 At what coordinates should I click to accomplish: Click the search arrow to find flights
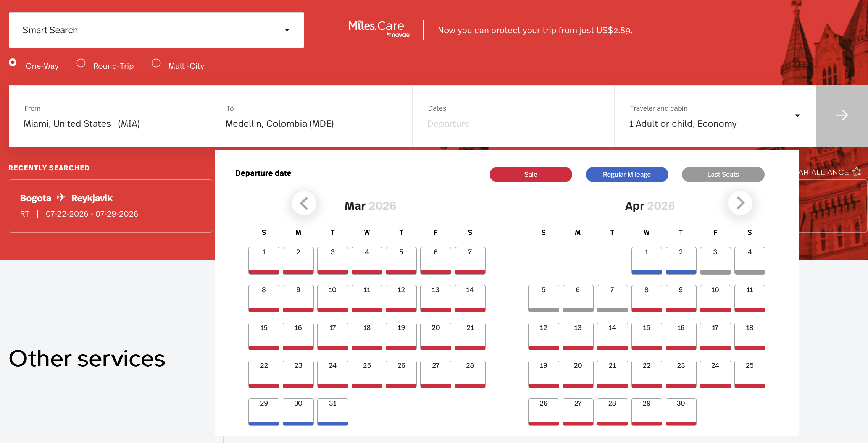tap(842, 115)
